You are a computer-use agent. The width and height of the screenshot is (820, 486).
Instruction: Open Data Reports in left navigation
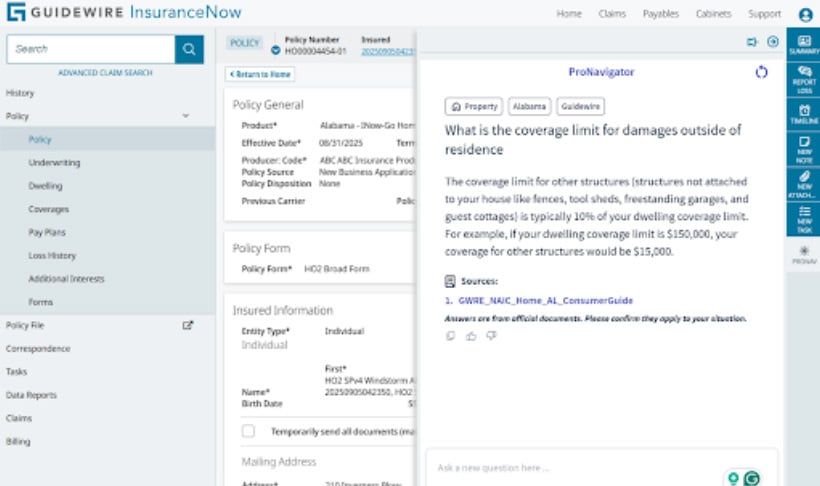click(x=31, y=395)
